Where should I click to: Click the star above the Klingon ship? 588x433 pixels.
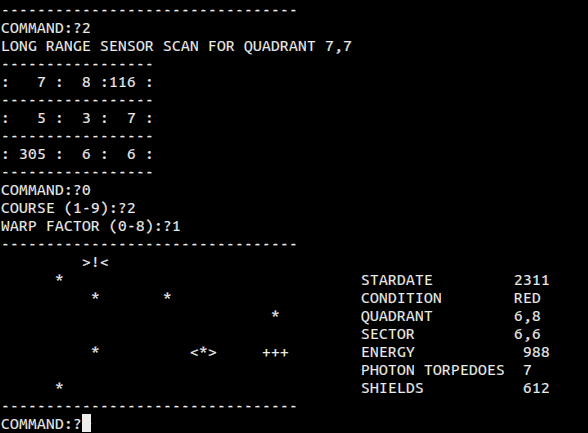[x=275, y=315]
